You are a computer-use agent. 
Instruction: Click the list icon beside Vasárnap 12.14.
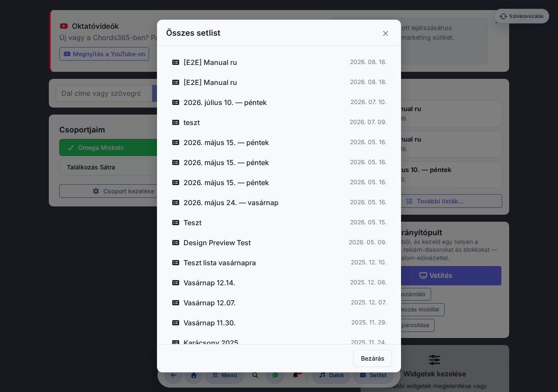tap(176, 283)
